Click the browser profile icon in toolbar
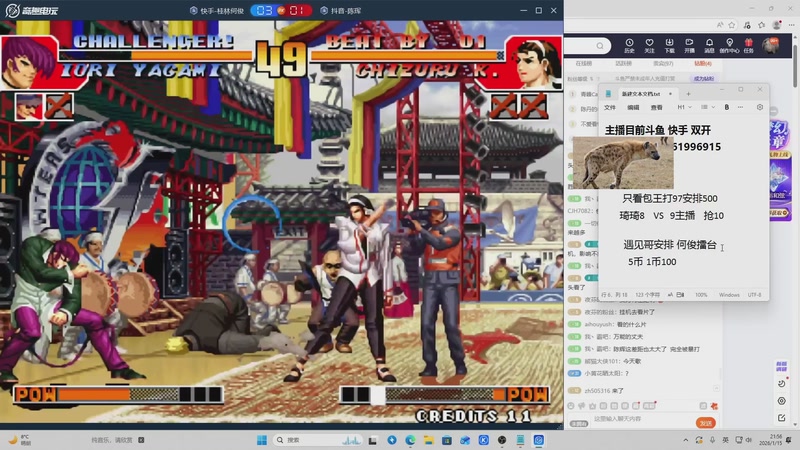 [777, 25]
